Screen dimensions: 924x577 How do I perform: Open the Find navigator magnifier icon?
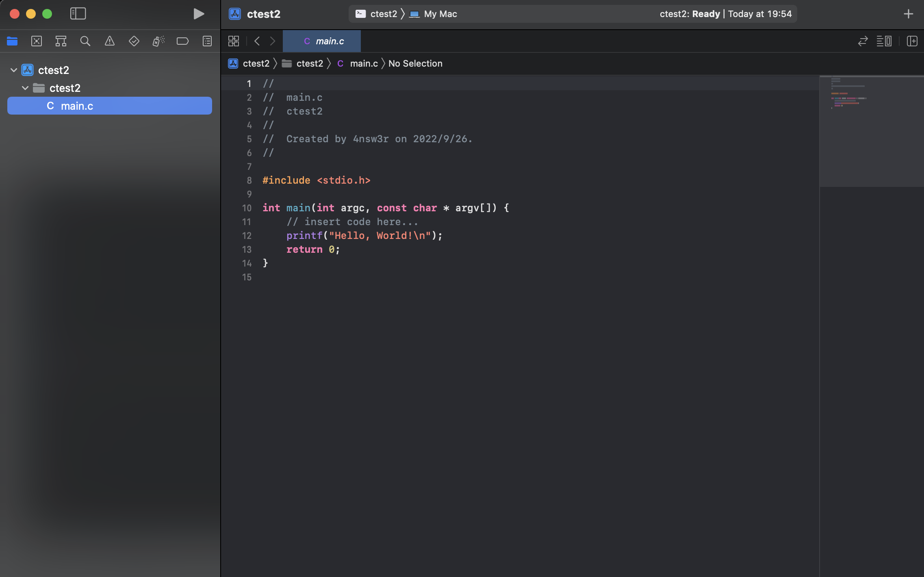[x=85, y=41]
